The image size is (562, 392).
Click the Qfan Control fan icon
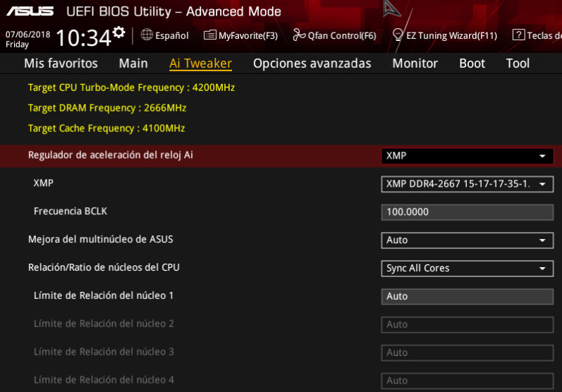(x=299, y=35)
